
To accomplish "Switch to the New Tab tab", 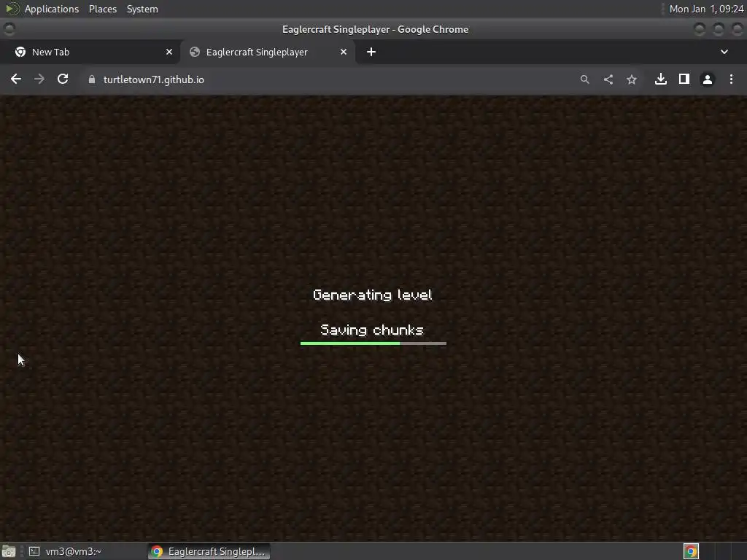I will point(90,52).
